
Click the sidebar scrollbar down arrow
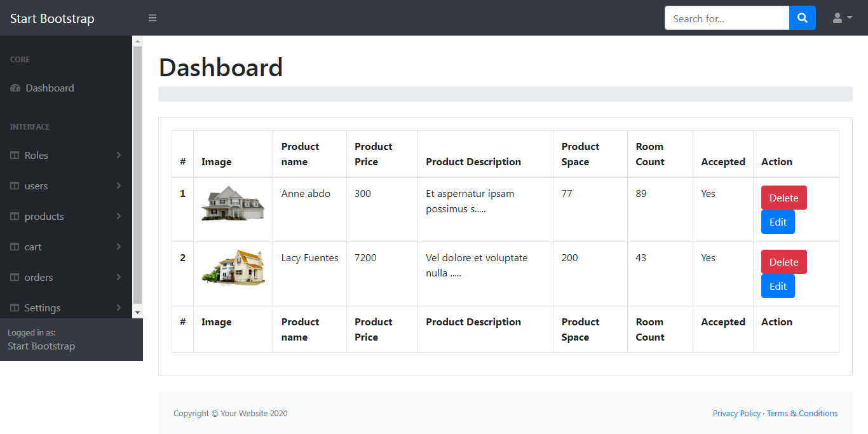tap(137, 313)
